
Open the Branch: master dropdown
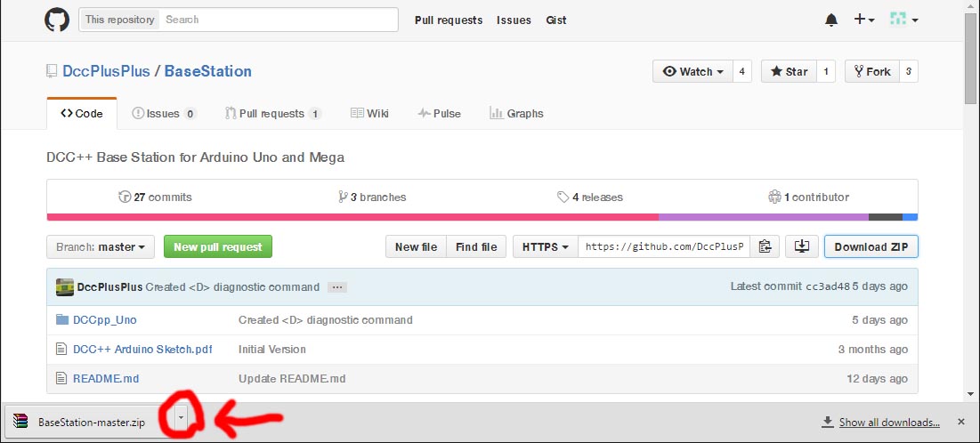[x=101, y=246]
